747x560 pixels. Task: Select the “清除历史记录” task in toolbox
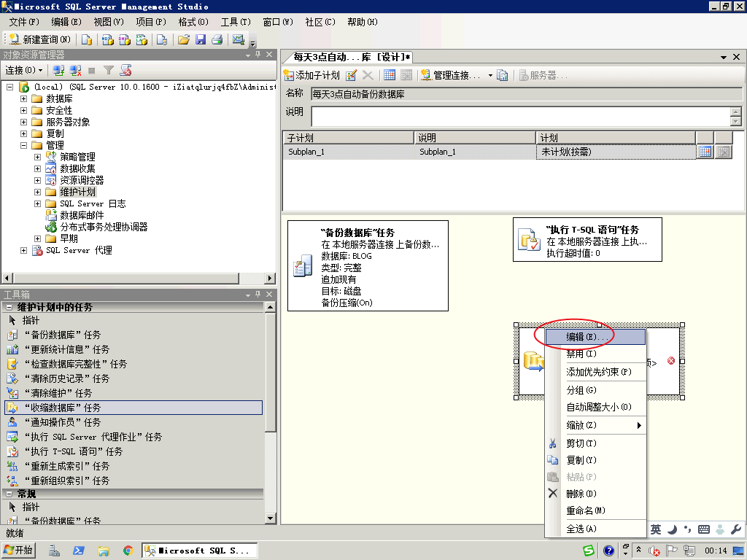click(x=134, y=378)
